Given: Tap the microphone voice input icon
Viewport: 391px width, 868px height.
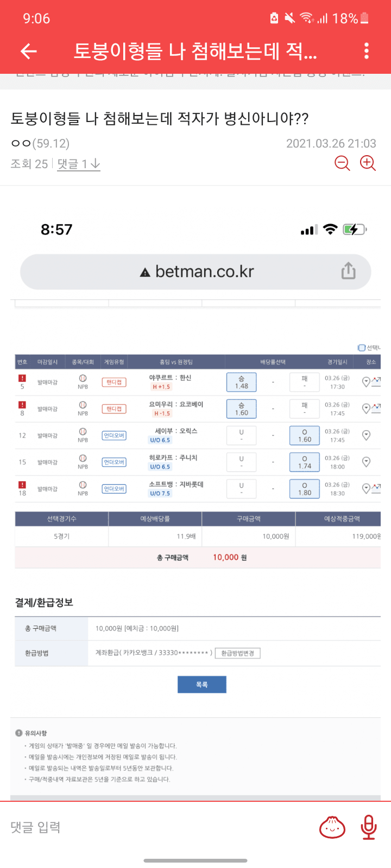Looking at the screenshot, I should (x=369, y=827).
